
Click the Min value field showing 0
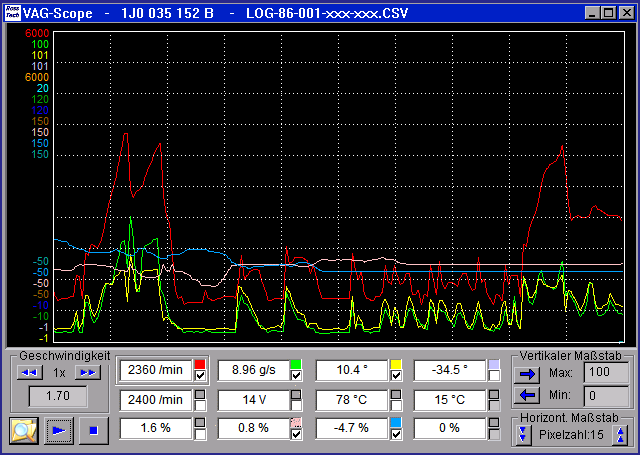click(x=600, y=395)
